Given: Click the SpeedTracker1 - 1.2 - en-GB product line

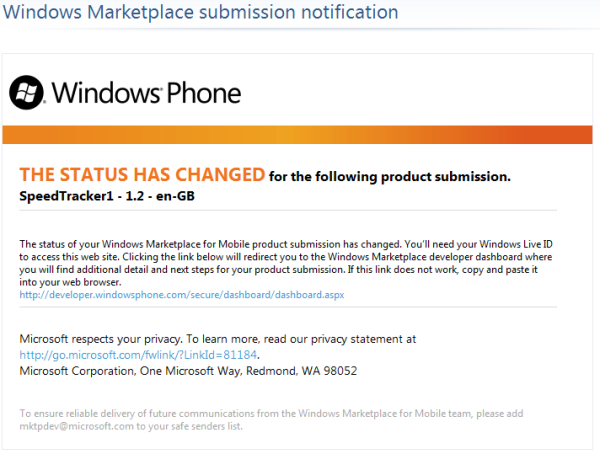Looking at the screenshot, I should [x=107, y=196].
